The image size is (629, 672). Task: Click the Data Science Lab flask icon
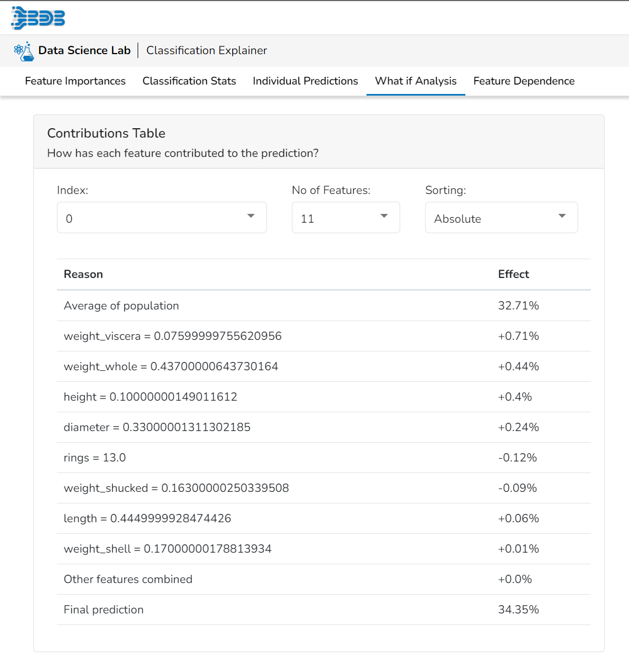23,51
